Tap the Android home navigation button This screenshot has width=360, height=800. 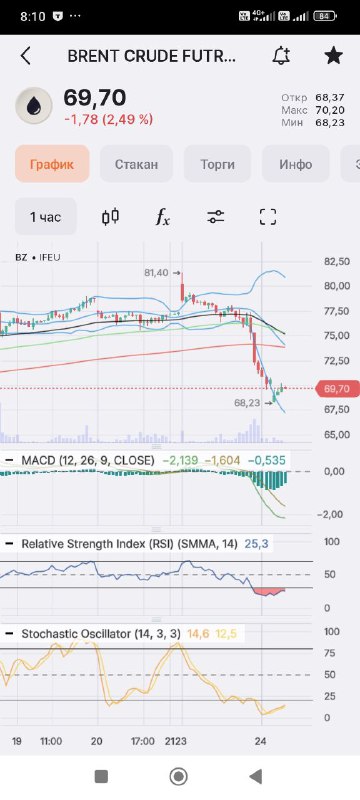[x=178, y=777]
